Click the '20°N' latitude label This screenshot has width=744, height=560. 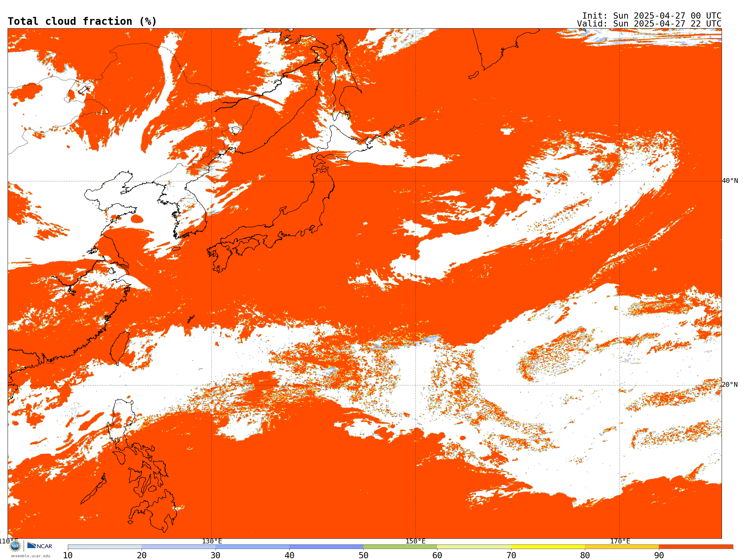coord(730,385)
